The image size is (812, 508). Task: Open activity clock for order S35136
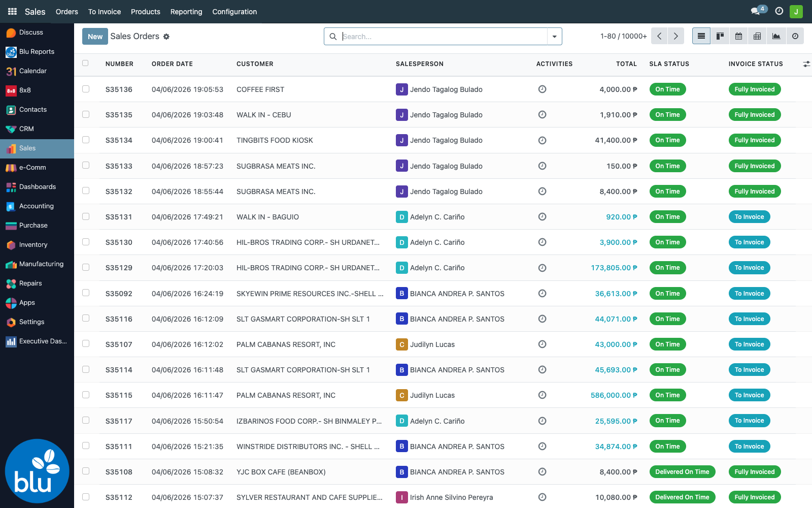click(542, 89)
